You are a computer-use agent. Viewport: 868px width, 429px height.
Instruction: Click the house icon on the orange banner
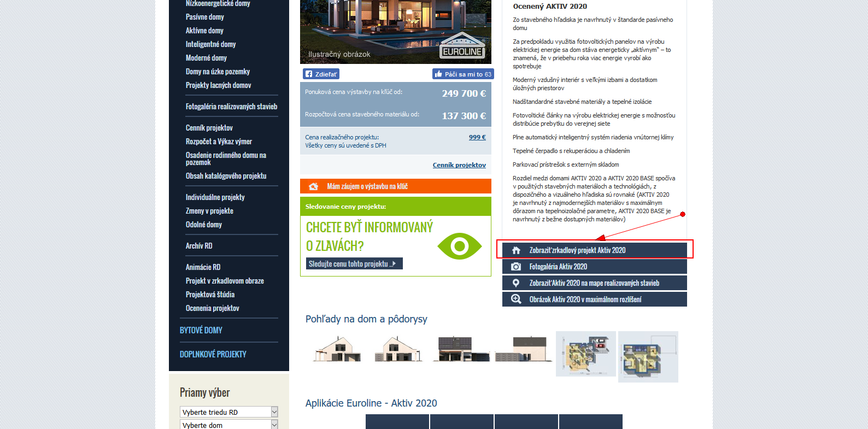[x=313, y=186]
